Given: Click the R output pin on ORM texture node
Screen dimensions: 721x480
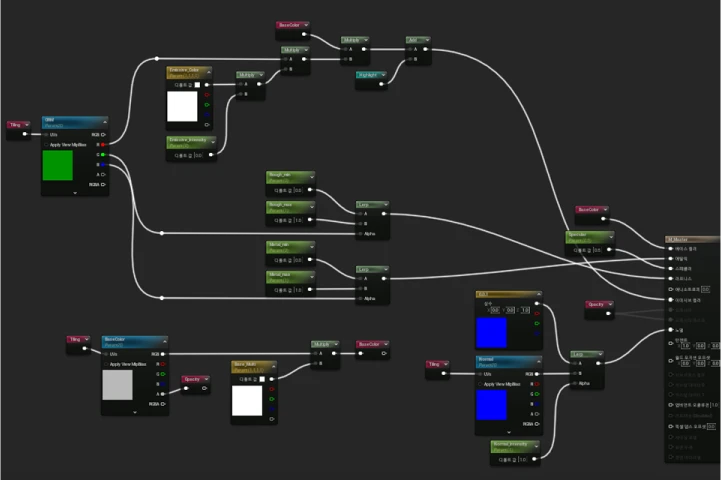Looking at the screenshot, I should [103, 145].
